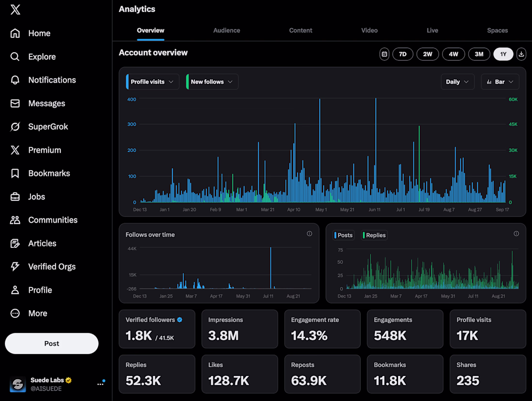Click the tall July spike in Follows over time
Image resolution: width=532 pixels, height=401 pixels.
tap(271, 268)
